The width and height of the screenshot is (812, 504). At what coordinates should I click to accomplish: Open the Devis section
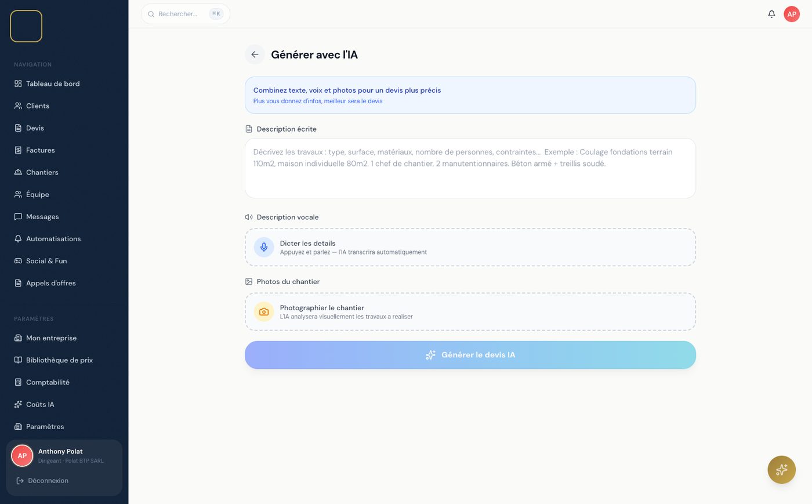click(64, 128)
